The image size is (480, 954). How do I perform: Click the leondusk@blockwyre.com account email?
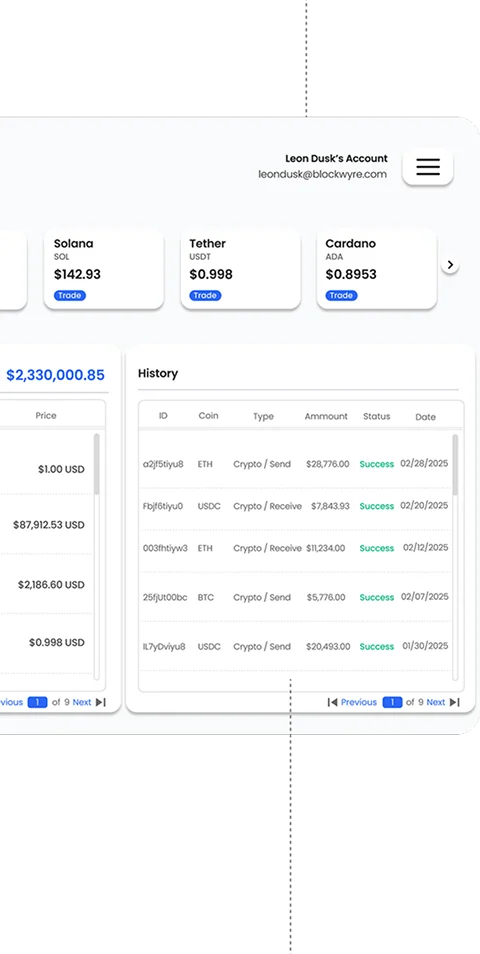tap(322, 174)
